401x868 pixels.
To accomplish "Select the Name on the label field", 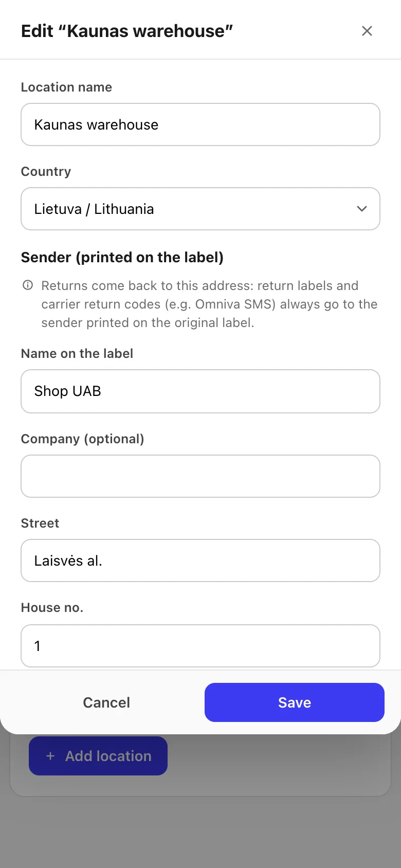I will coord(200,391).
